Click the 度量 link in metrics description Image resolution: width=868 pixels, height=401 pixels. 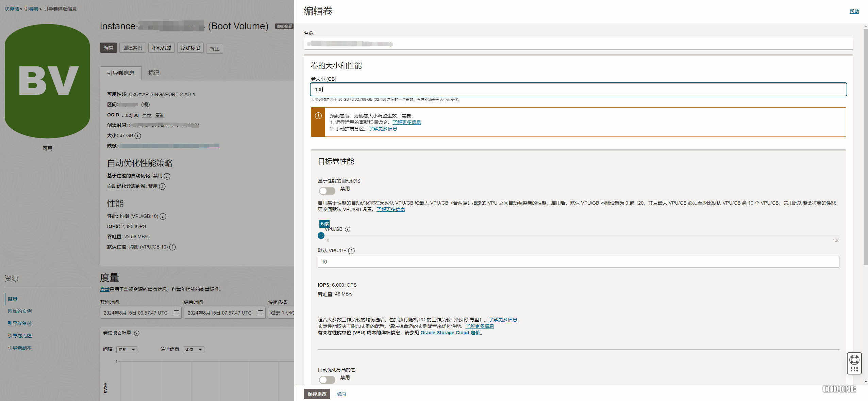pos(104,289)
